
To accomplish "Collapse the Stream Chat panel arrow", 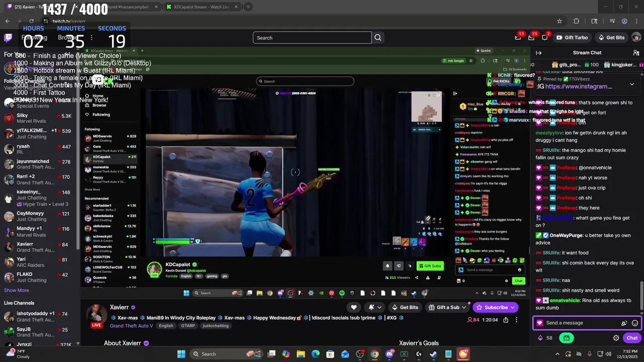I will pos(538,53).
